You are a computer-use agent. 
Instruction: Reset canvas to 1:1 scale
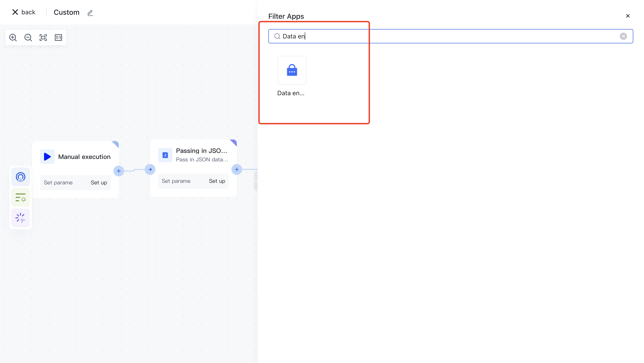[x=58, y=38]
